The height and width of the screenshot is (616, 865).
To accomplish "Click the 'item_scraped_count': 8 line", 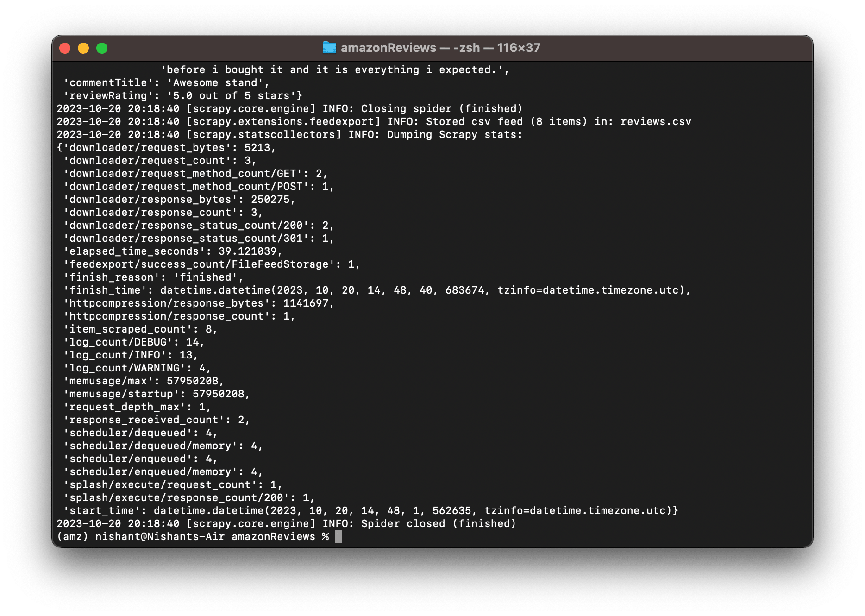I will 140,329.
